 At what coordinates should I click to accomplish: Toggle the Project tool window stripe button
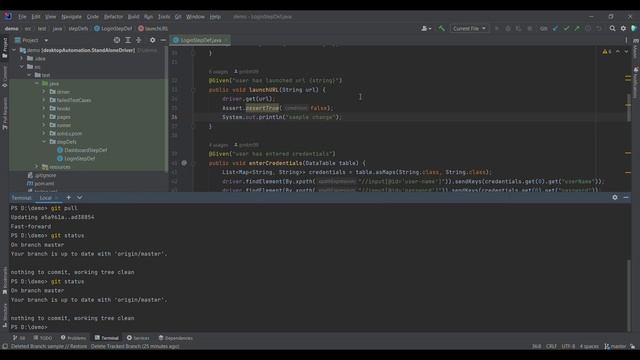[4, 47]
